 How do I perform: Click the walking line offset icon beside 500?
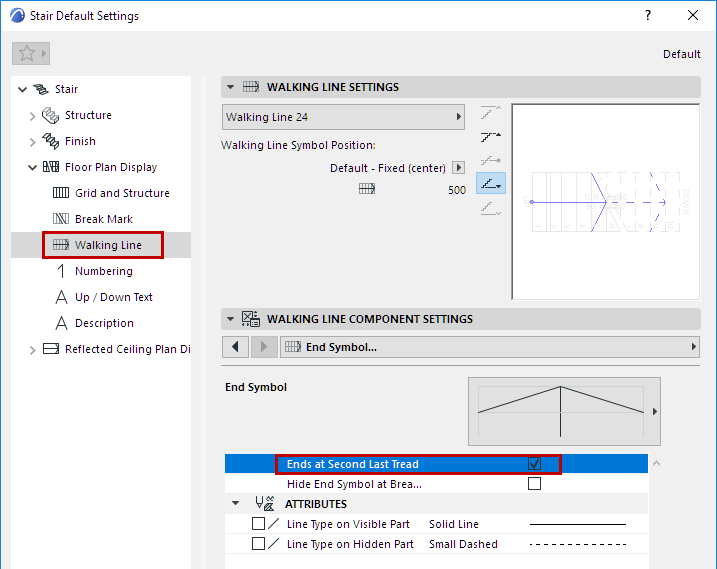click(x=367, y=190)
